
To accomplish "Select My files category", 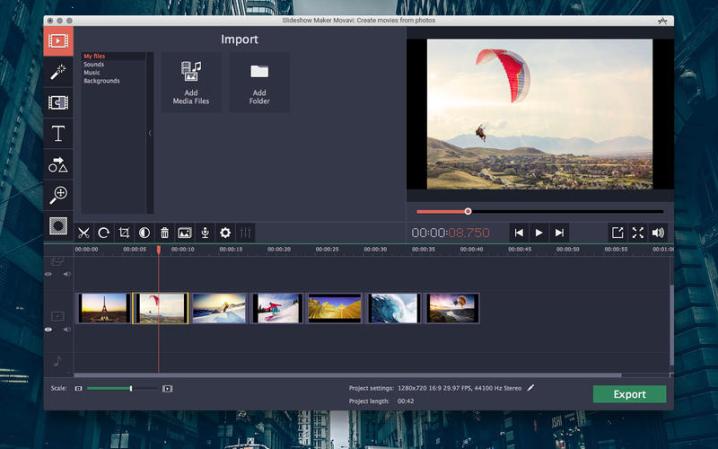I will click(x=94, y=56).
